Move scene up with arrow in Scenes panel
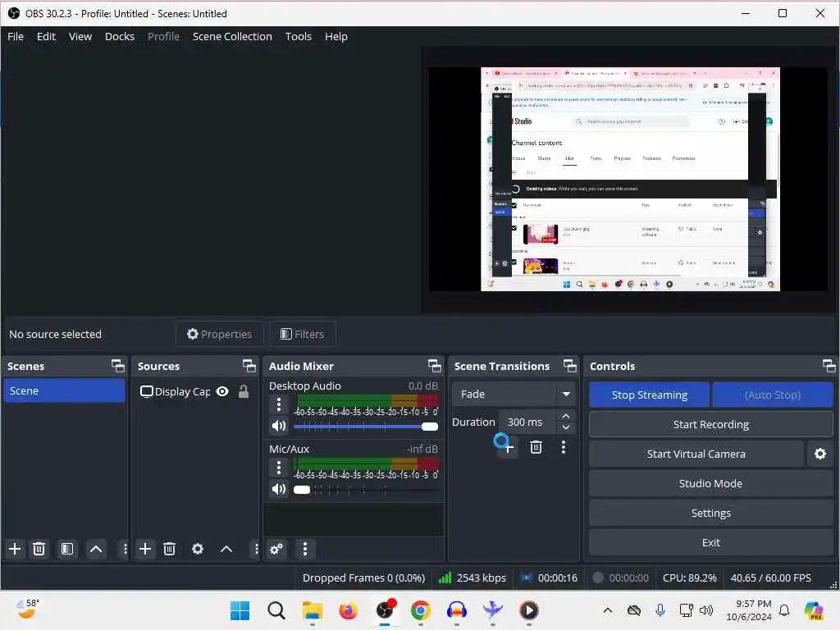This screenshot has height=630, width=840. click(96, 549)
